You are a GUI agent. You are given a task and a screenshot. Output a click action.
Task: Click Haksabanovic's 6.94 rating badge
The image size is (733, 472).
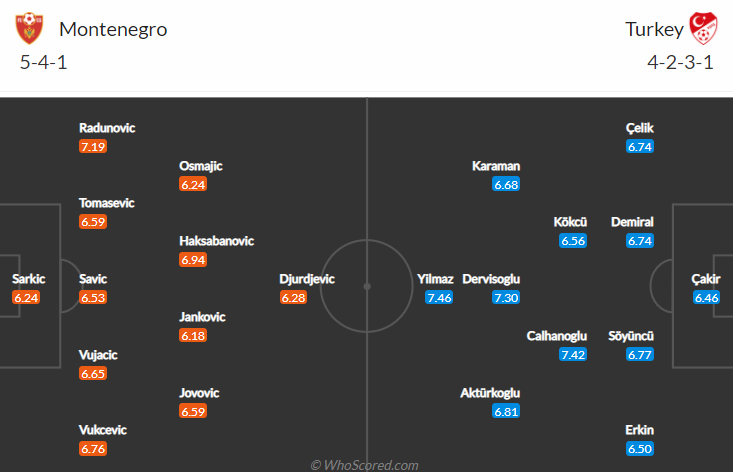pos(193,259)
